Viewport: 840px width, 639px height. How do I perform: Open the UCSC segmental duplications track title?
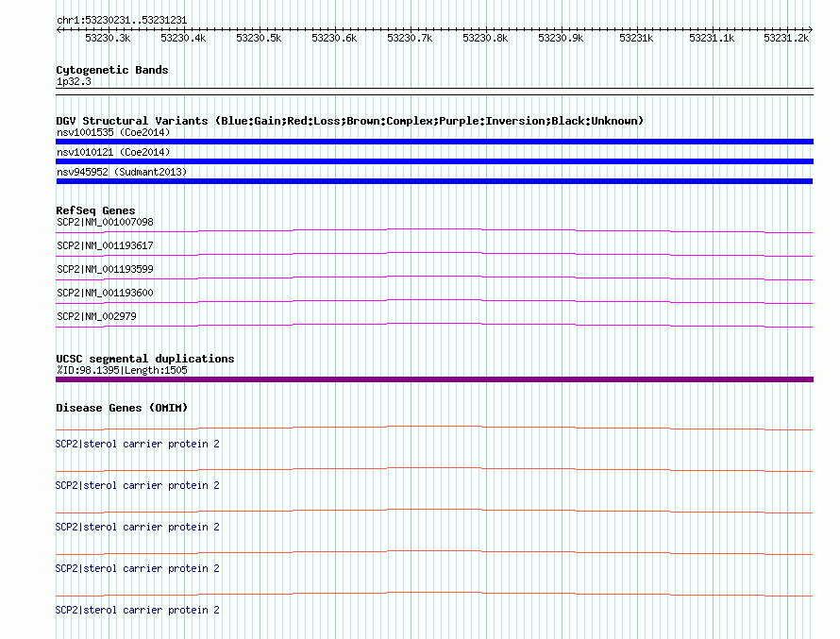point(145,359)
